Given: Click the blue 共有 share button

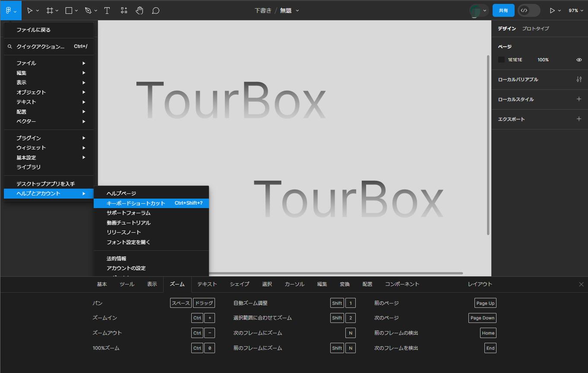Looking at the screenshot, I should tap(503, 10).
